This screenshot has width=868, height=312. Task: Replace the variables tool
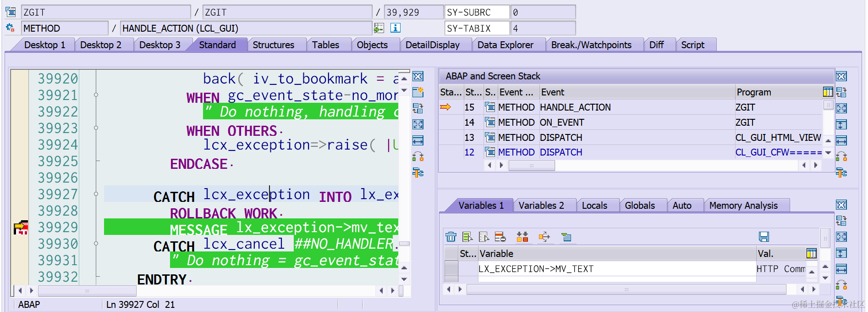[841, 221]
